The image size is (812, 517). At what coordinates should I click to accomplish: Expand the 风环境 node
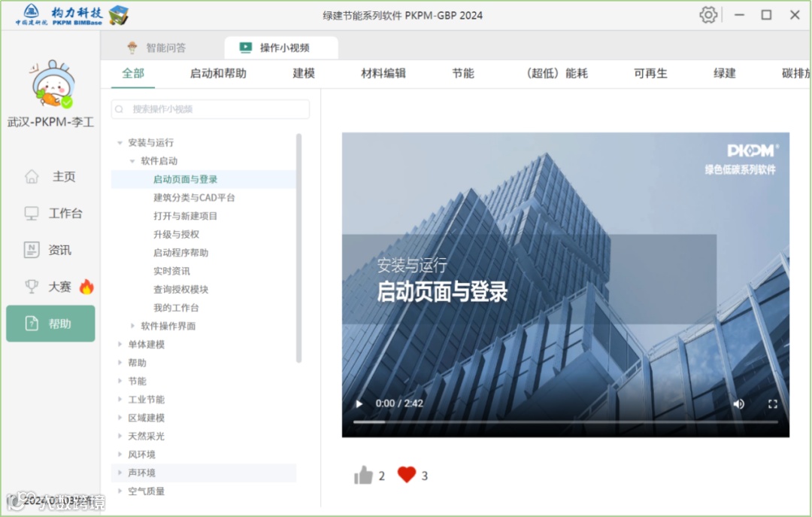point(120,455)
